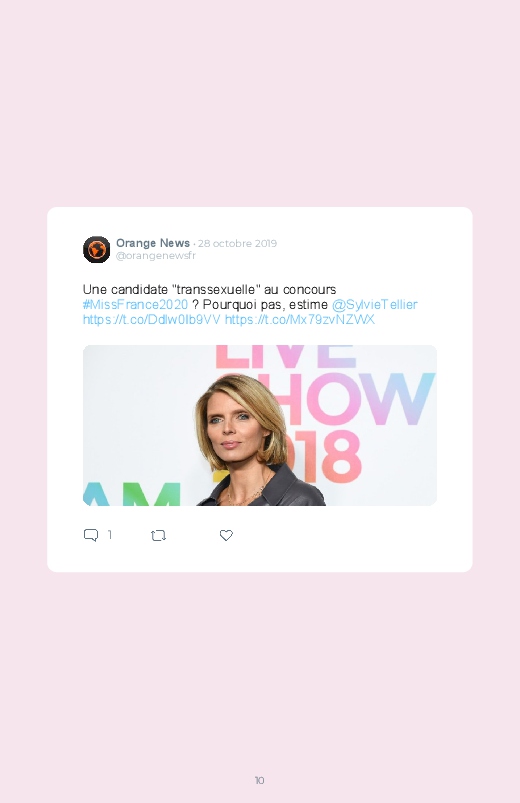The height and width of the screenshot is (803, 520).
Task: Click the page number 10 in the footer
Action: pos(260,780)
